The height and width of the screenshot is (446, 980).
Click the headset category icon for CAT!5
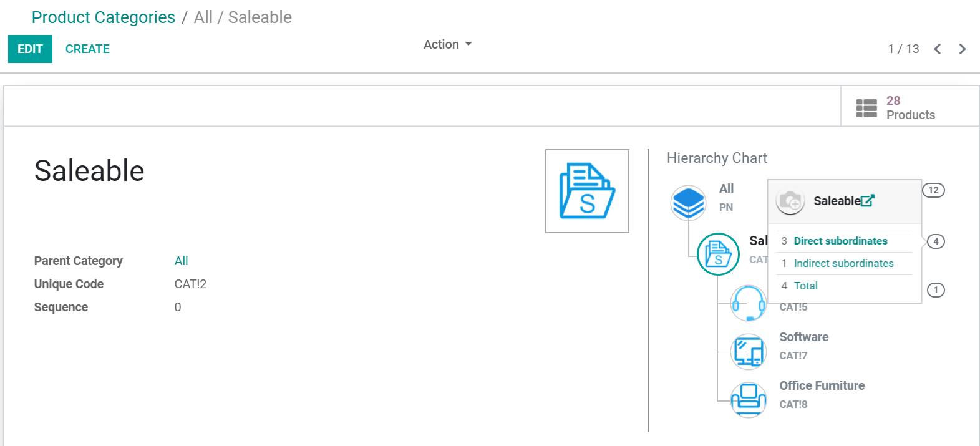click(748, 304)
